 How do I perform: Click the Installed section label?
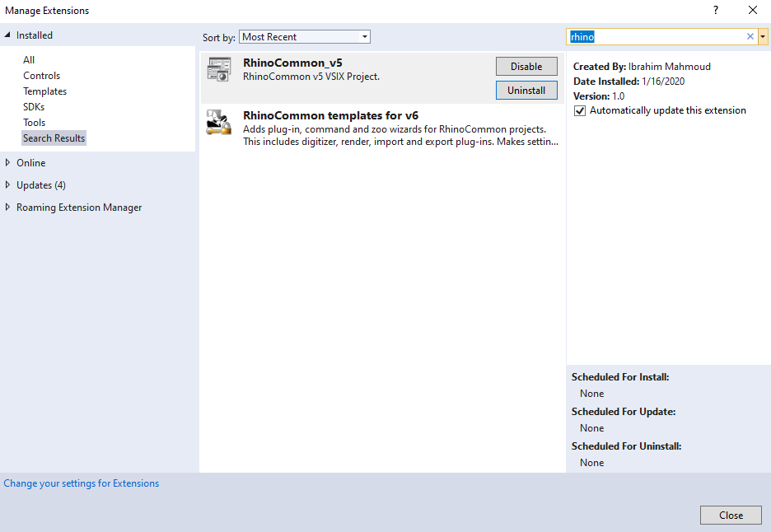[x=35, y=35]
